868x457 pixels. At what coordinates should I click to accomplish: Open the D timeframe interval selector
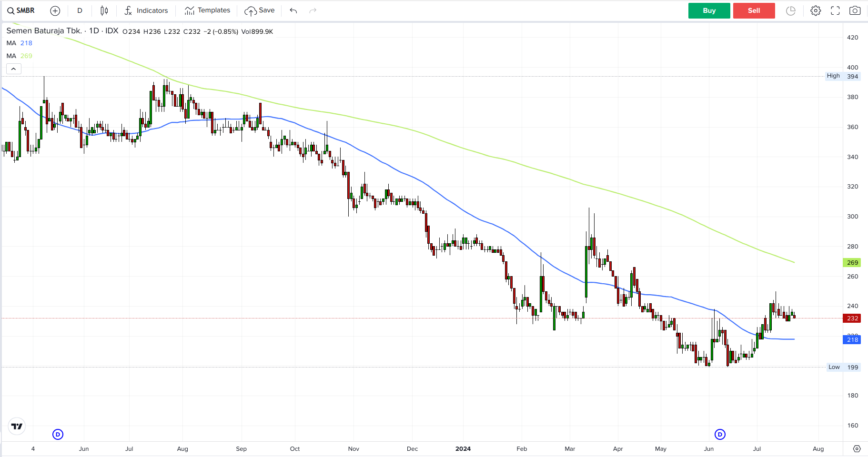coord(80,10)
